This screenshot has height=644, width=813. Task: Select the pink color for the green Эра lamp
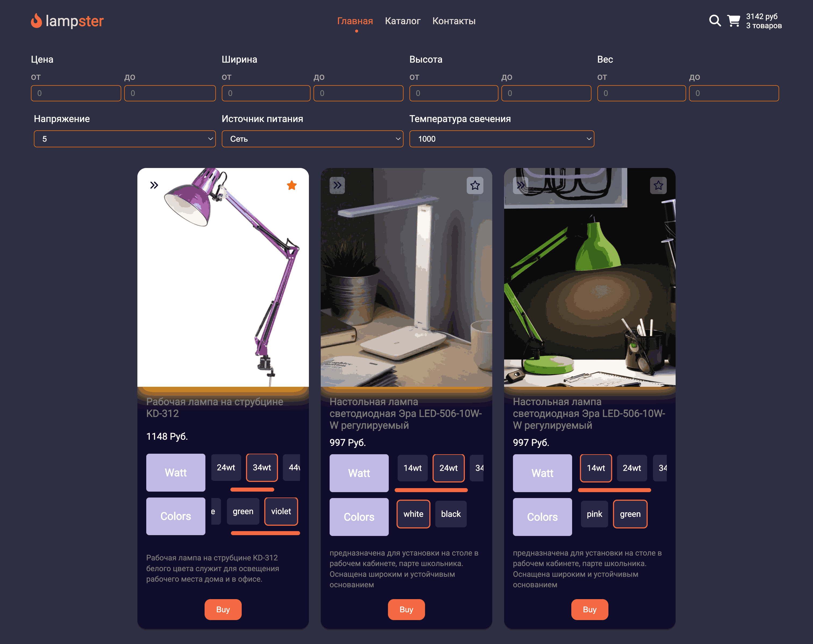(594, 514)
